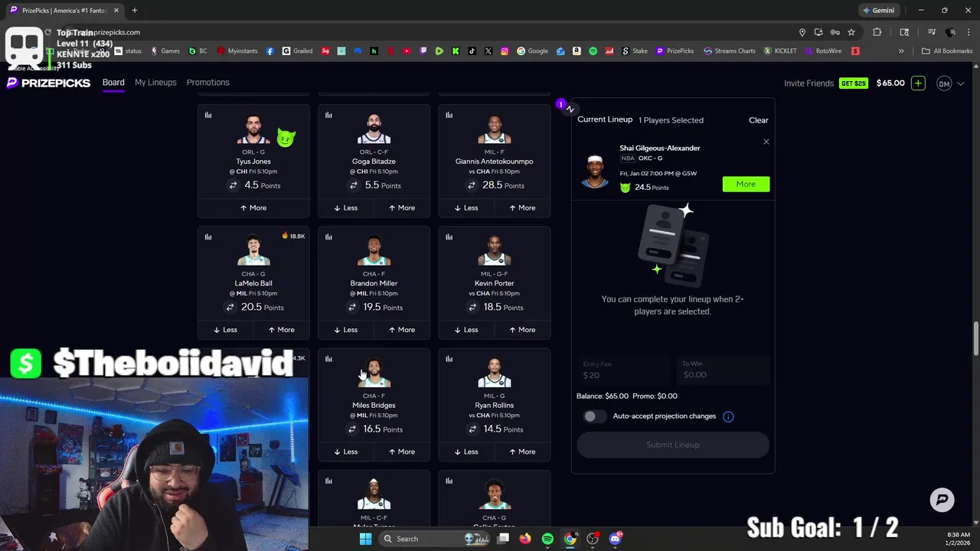This screenshot has height=551, width=980.
Task: Select Less for Ryan Rollins
Action: point(465,452)
